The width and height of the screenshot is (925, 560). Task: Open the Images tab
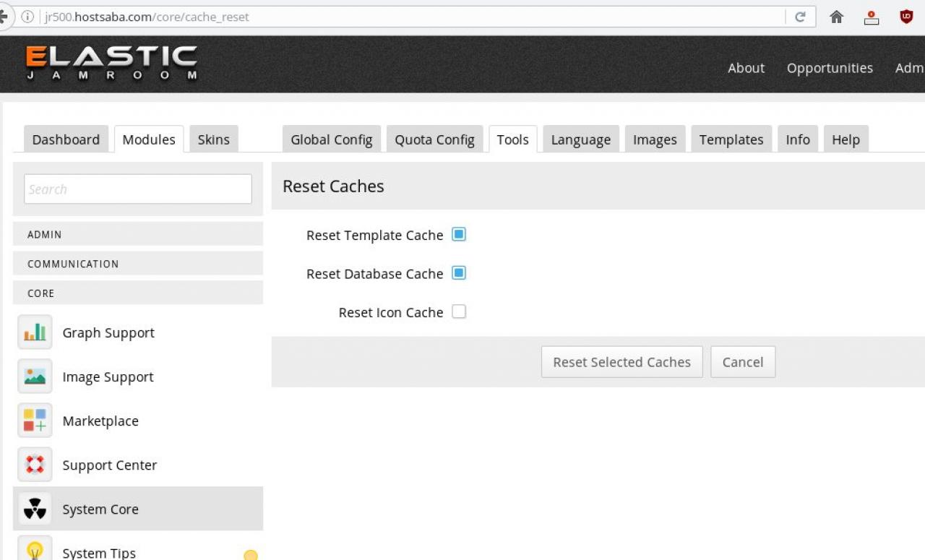coord(655,139)
